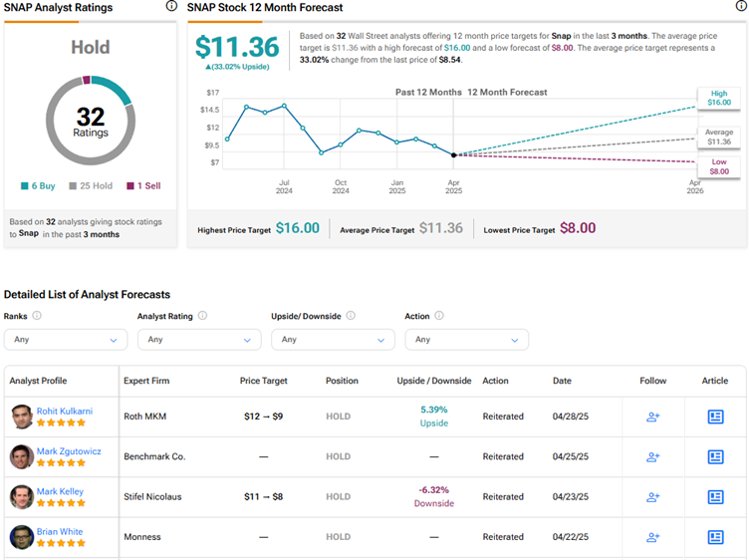The width and height of the screenshot is (749, 560).
Task: Click the 25 Hold legend entry
Action: [91, 186]
